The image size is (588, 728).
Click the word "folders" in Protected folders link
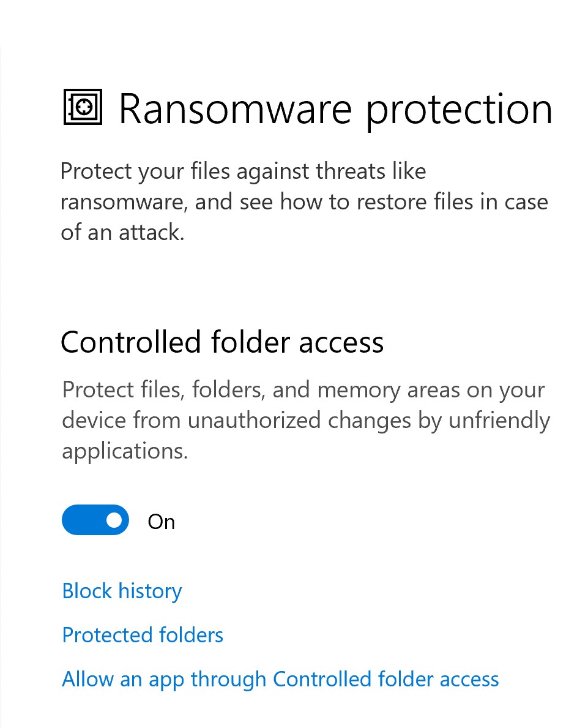[x=190, y=636]
